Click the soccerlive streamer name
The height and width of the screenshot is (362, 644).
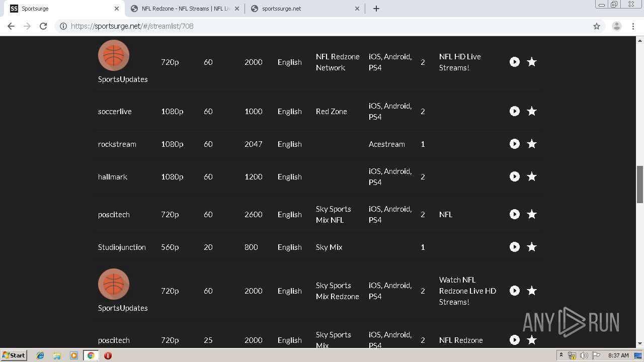[x=115, y=112]
